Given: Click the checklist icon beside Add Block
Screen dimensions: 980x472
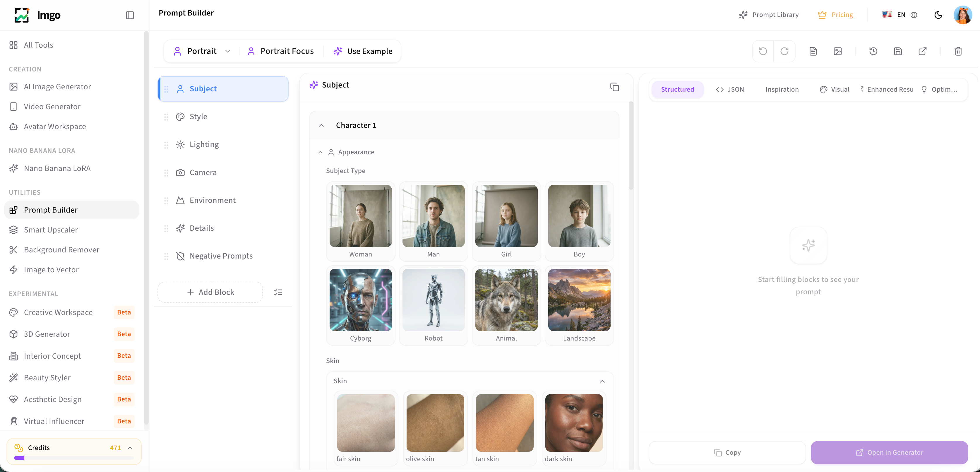Looking at the screenshot, I should coord(278,292).
